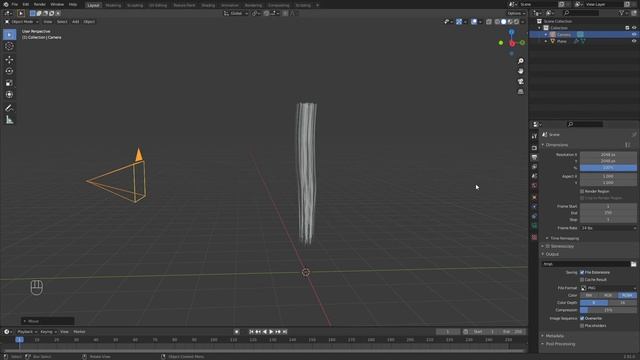640x360 pixels.
Task: Click the Zoom view magnifier icon
Action: 520,61
